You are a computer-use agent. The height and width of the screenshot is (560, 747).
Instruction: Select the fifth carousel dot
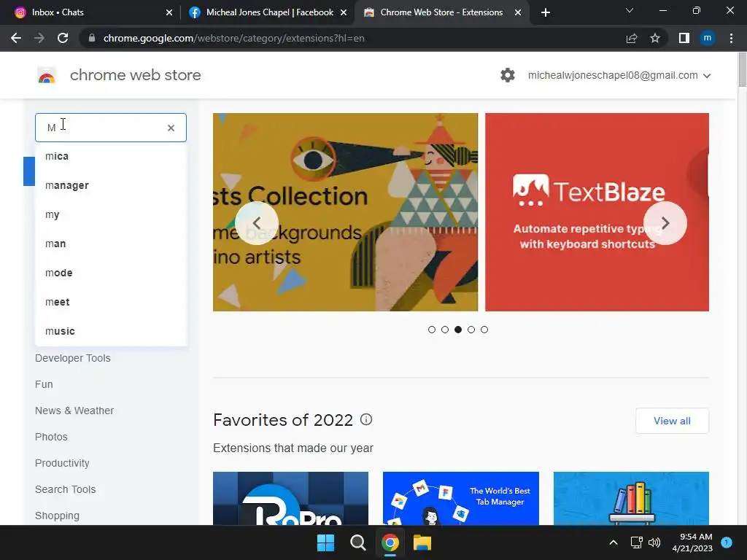pos(484,330)
